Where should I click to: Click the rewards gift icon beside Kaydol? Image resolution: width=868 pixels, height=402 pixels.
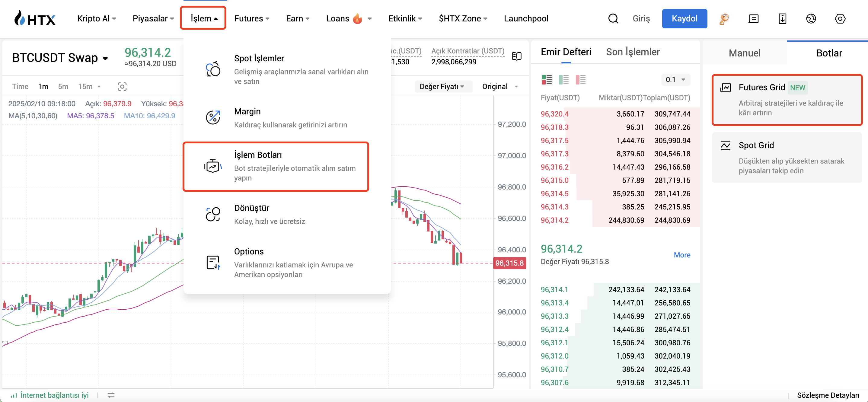[724, 19]
